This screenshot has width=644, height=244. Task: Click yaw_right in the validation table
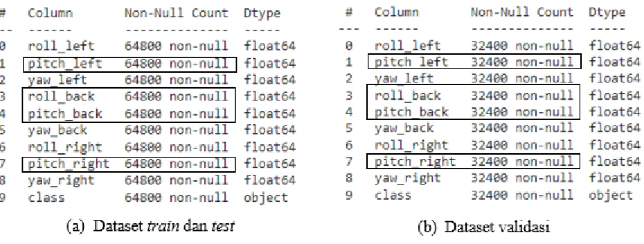coord(407,178)
